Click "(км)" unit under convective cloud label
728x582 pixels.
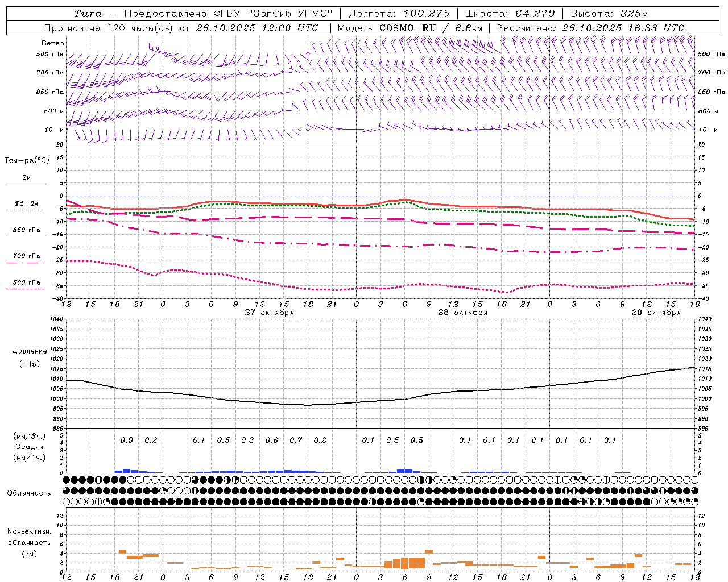(29, 554)
